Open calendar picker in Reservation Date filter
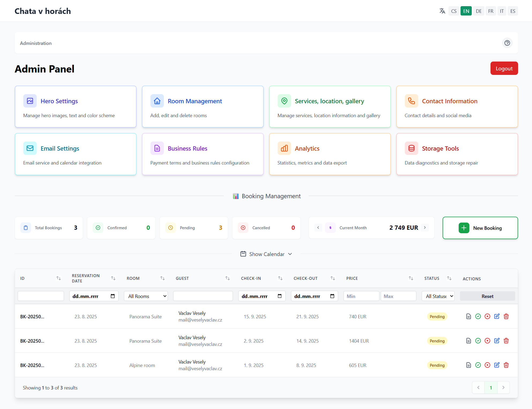 tap(113, 296)
